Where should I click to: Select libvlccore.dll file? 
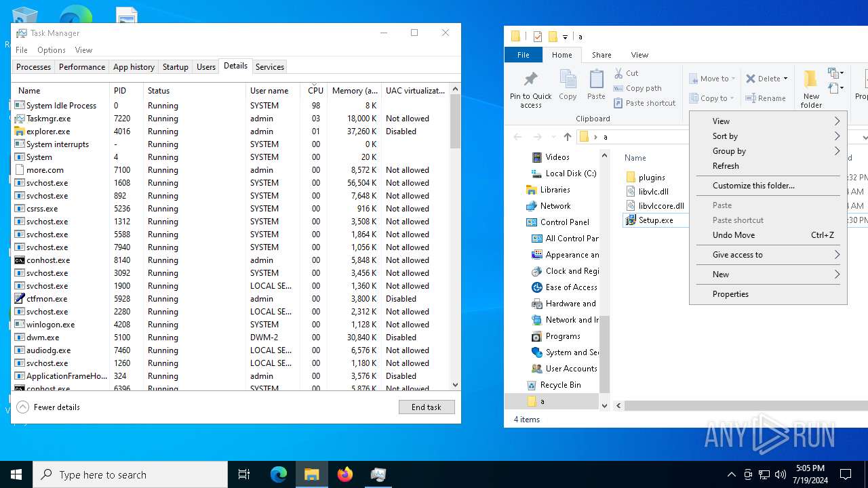coord(654,206)
